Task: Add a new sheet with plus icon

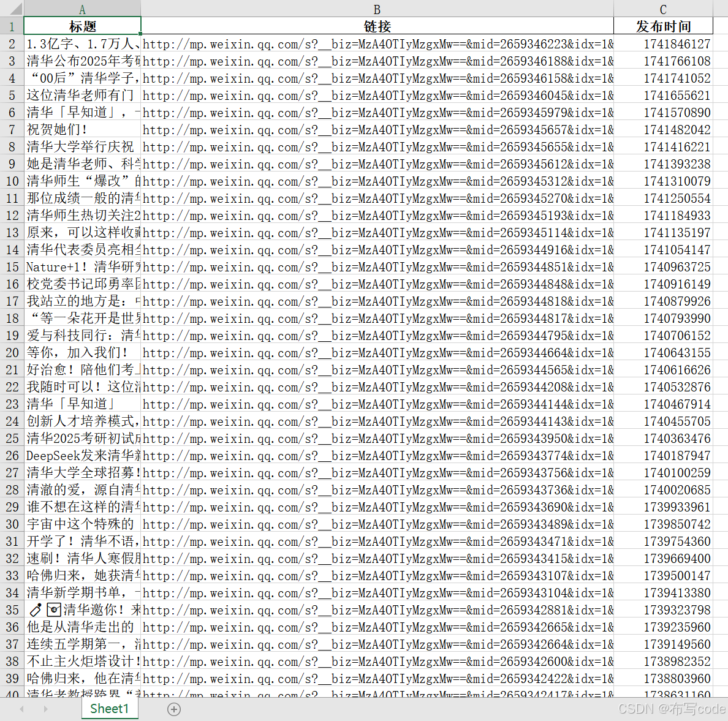Action: point(173,709)
